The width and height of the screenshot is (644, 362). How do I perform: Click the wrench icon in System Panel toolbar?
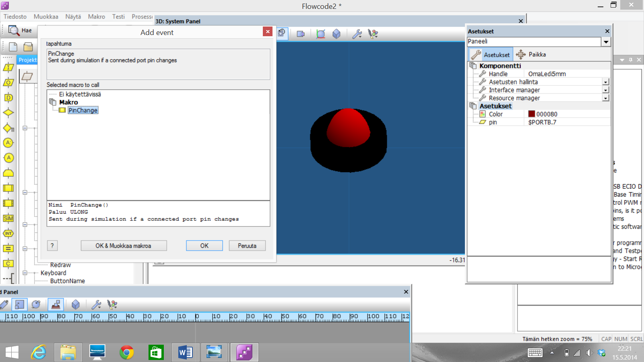357,34
